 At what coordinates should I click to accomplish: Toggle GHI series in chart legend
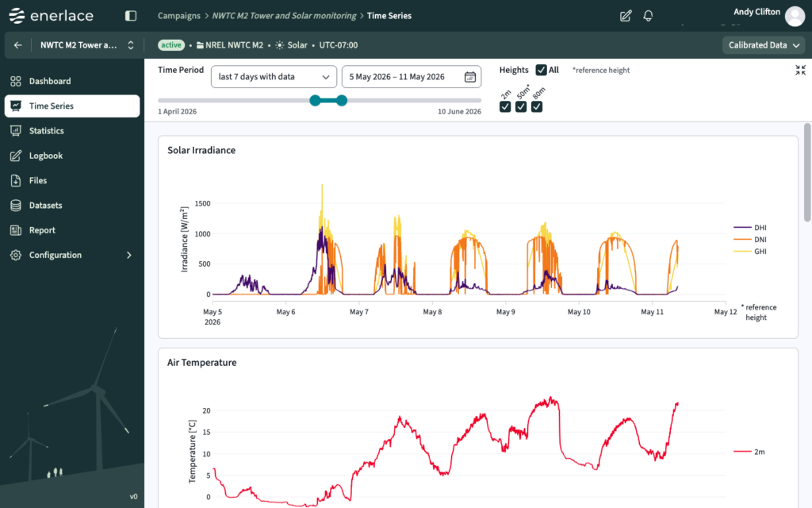click(750, 252)
